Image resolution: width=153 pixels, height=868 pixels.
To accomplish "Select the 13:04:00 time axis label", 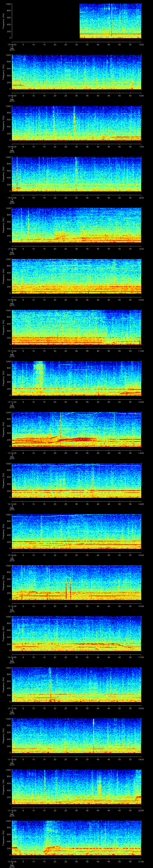I will [x=12, y=44].
